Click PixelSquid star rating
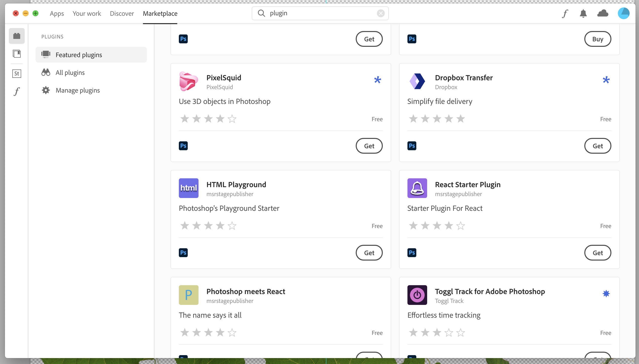Image resolution: width=639 pixels, height=364 pixels. 208,119
